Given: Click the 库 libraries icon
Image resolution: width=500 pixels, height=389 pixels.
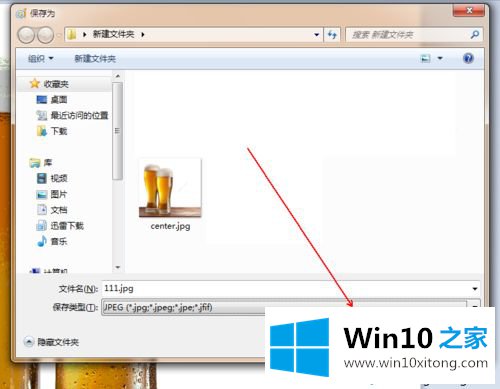Looking at the screenshot, I should tap(35, 163).
